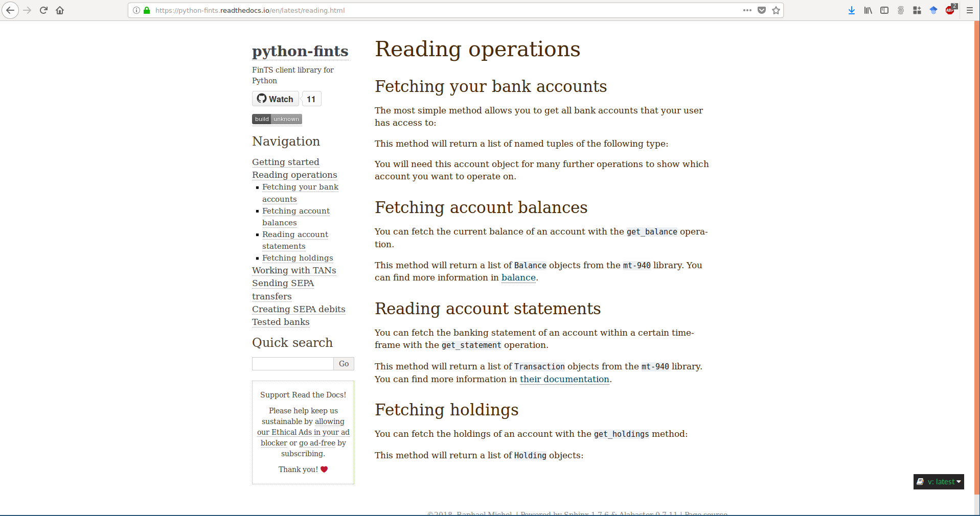Click the Quick search heading
The width and height of the screenshot is (980, 516).
point(292,343)
